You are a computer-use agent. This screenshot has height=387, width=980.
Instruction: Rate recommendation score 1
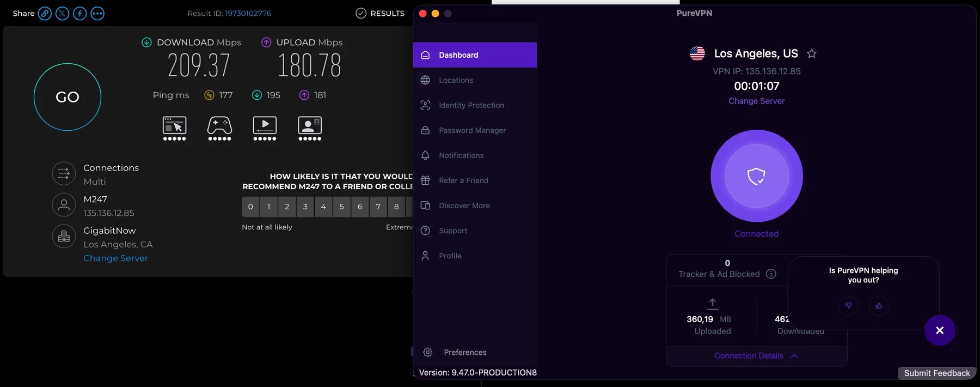(x=268, y=207)
